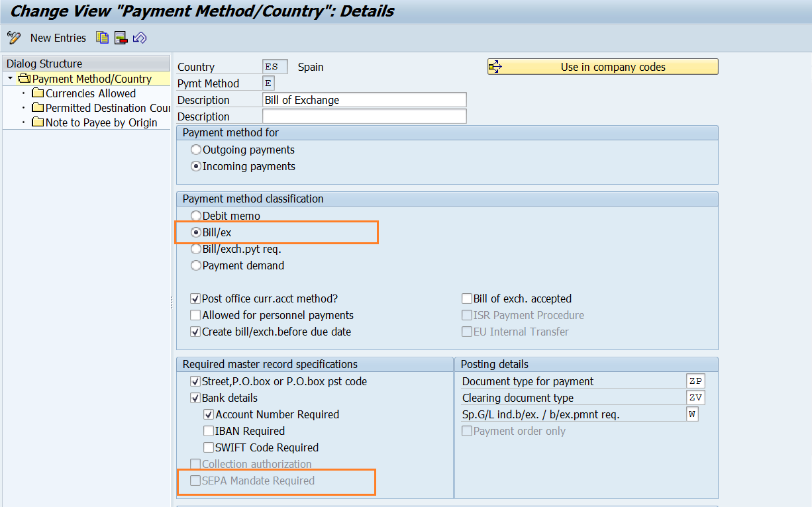Click the Payment method for group header
812x507 pixels.
click(447, 132)
